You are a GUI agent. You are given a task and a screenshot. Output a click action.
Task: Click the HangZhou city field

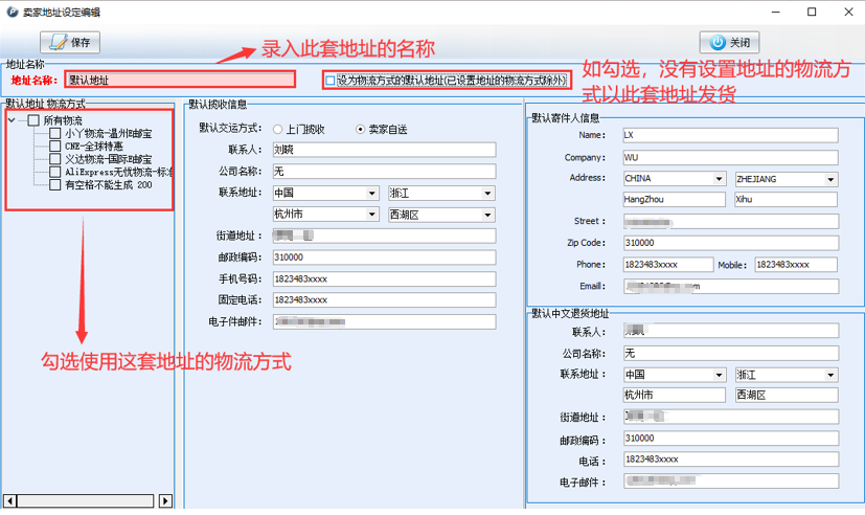click(x=674, y=200)
